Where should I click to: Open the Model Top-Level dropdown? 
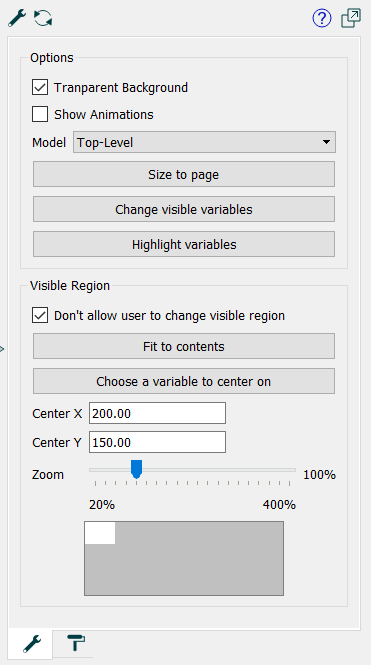pos(204,142)
